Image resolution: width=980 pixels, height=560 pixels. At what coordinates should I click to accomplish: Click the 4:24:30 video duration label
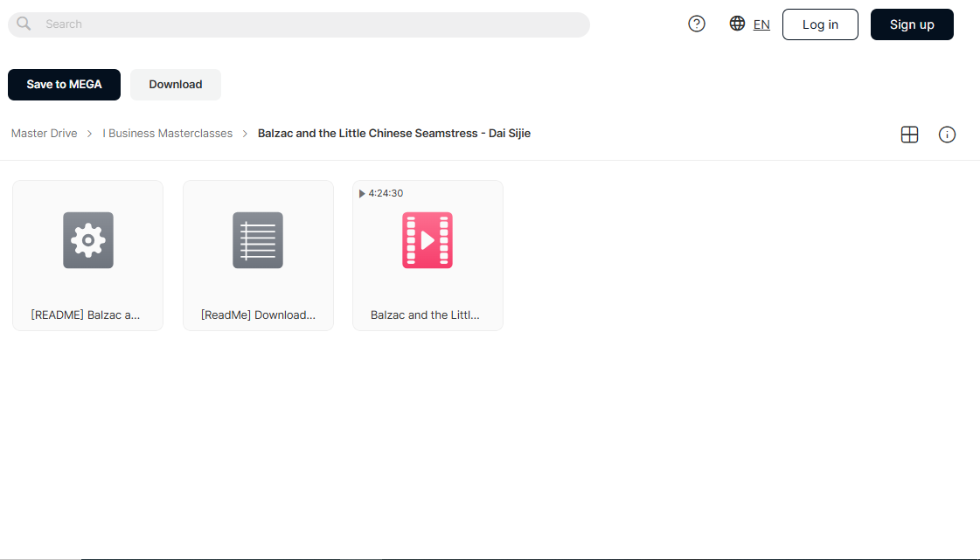pyautogui.click(x=386, y=194)
